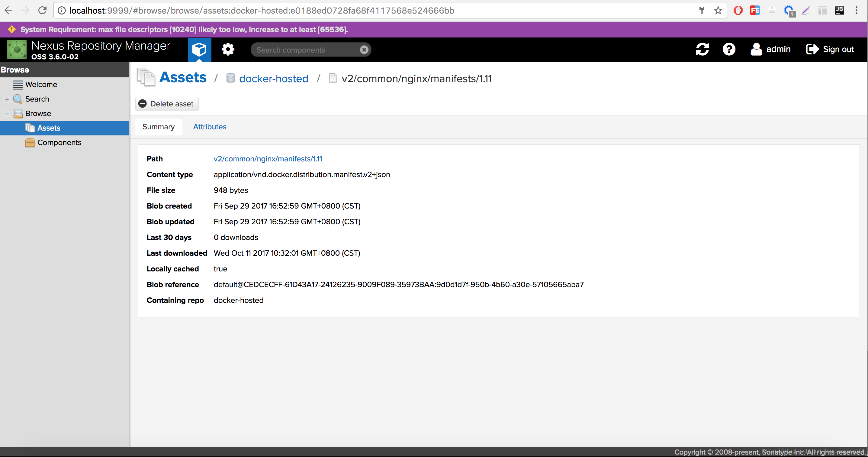Viewport: 868px width, 457px height.
Task: Open the Assets breadcrumb link
Action: [183, 77]
